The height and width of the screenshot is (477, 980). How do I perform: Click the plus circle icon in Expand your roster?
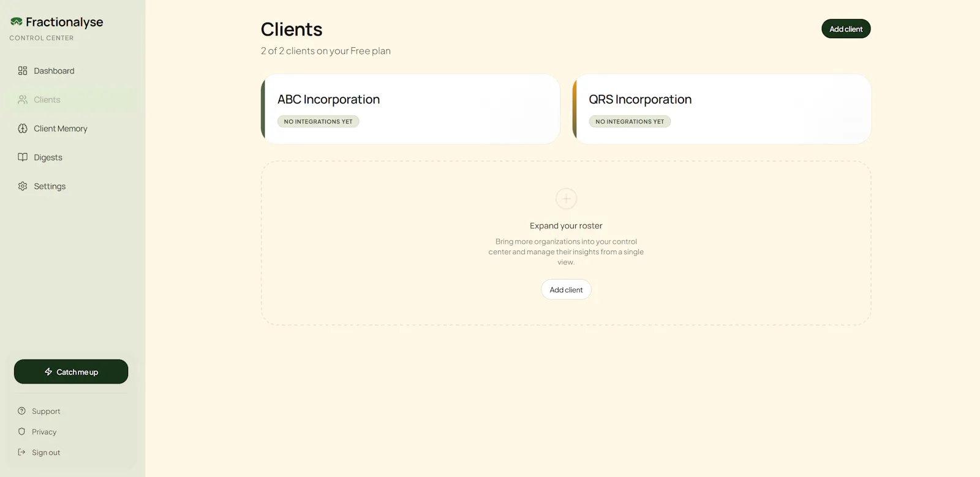coord(566,198)
